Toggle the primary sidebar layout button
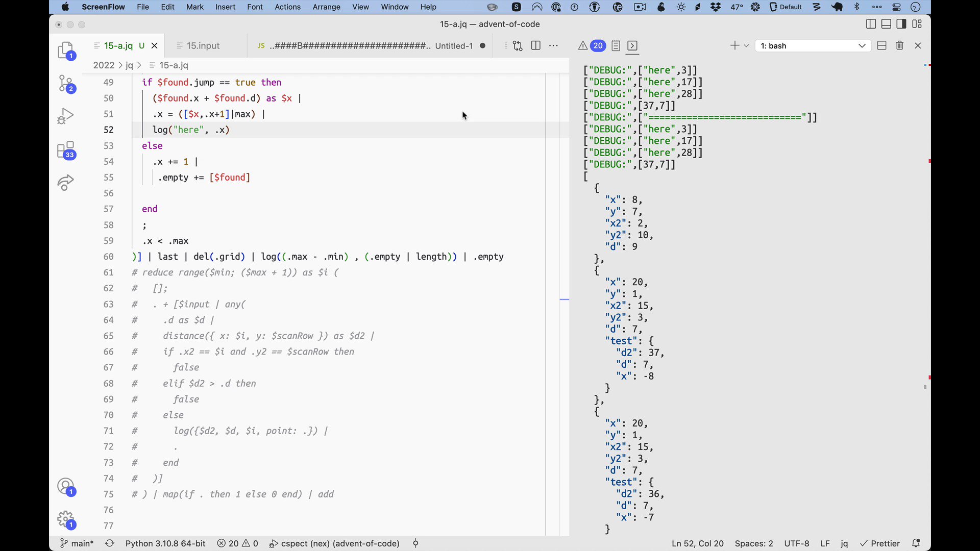Screen dimensions: 980x551 871,24
